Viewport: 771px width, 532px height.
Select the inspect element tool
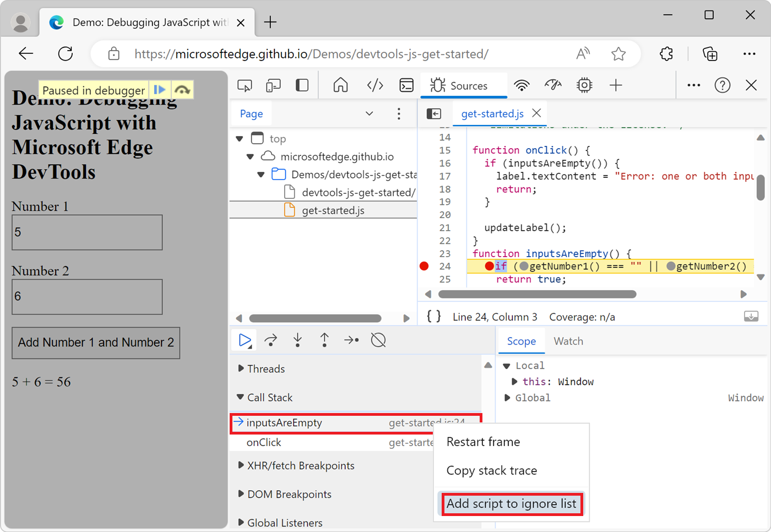coord(245,85)
